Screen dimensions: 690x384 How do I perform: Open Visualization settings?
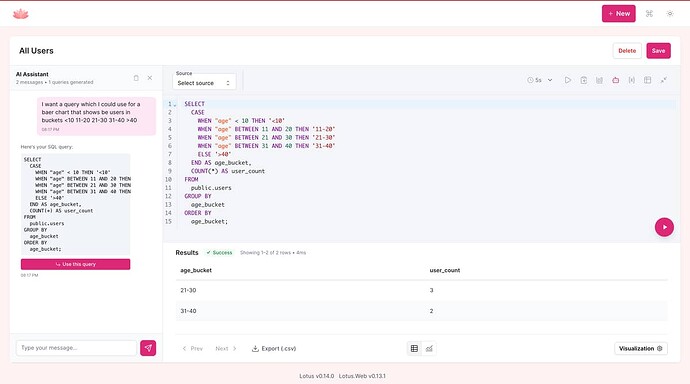pos(641,348)
